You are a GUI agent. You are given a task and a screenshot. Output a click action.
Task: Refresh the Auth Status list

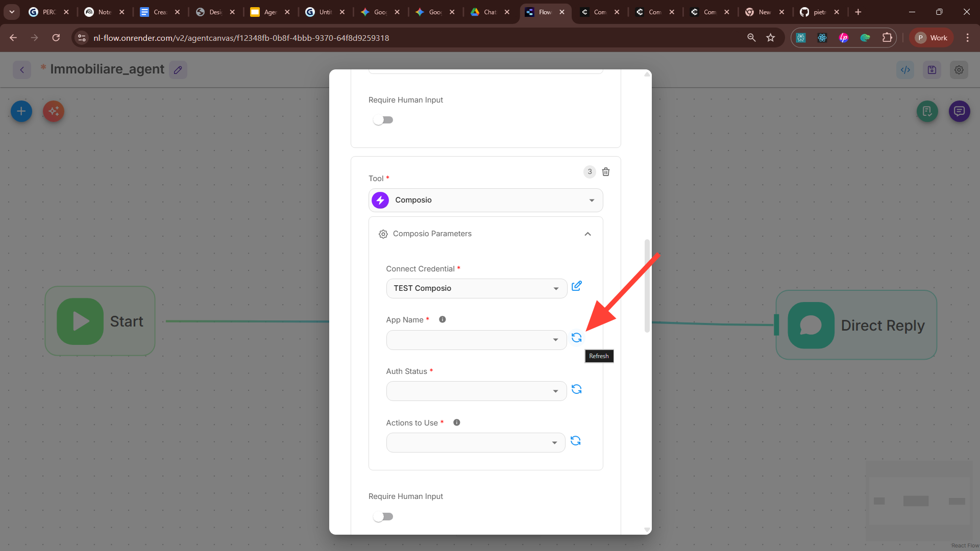click(576, 389)
